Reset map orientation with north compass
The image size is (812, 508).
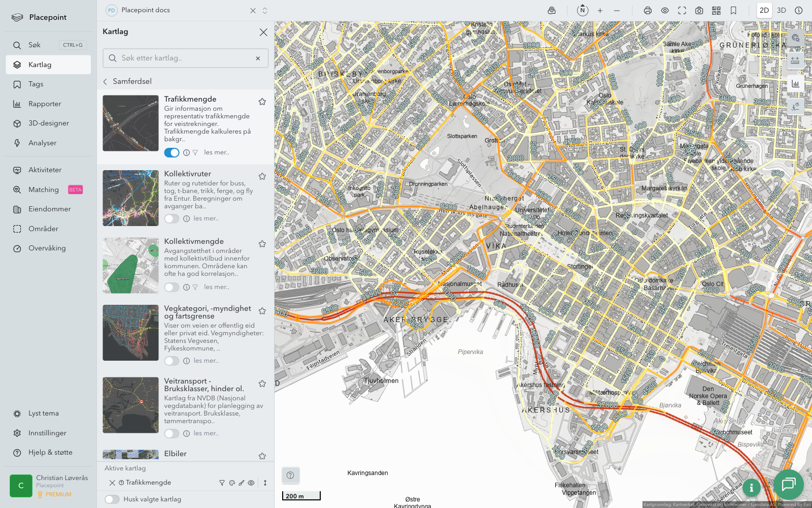583,10
